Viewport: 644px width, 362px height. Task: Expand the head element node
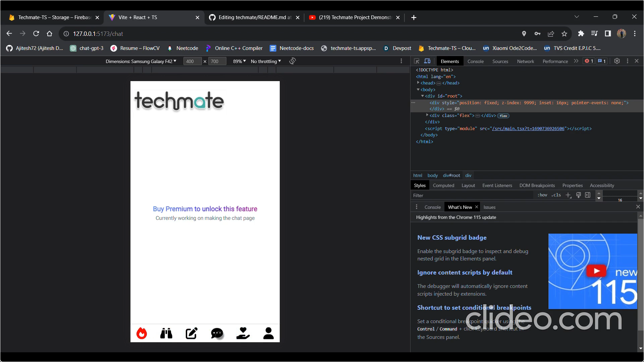418,83
